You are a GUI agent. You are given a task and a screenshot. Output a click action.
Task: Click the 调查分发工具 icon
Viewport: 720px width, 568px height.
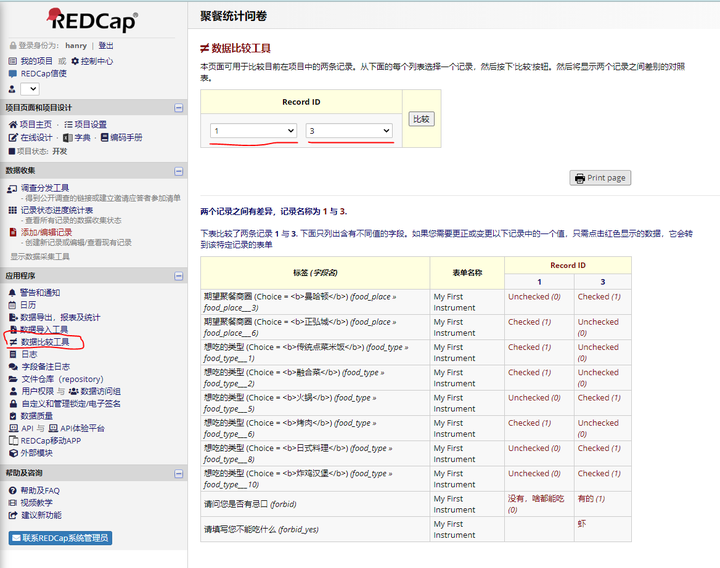click(12, 188)
